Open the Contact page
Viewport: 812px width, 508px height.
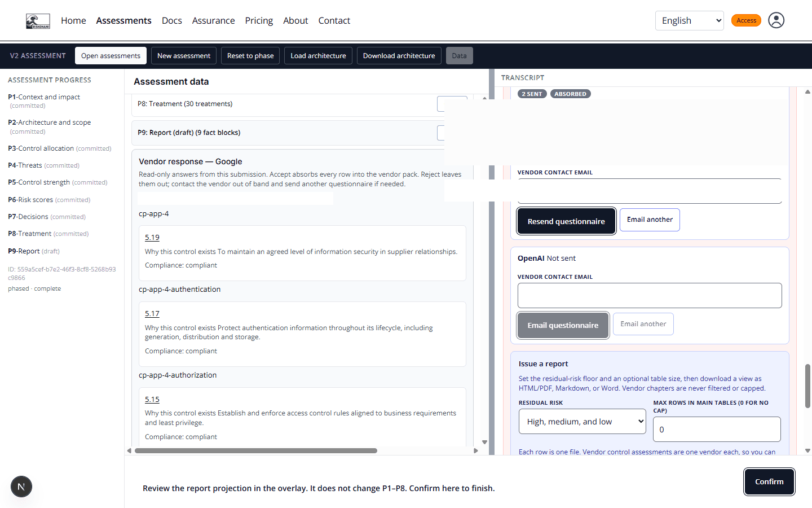coord(334,21)
